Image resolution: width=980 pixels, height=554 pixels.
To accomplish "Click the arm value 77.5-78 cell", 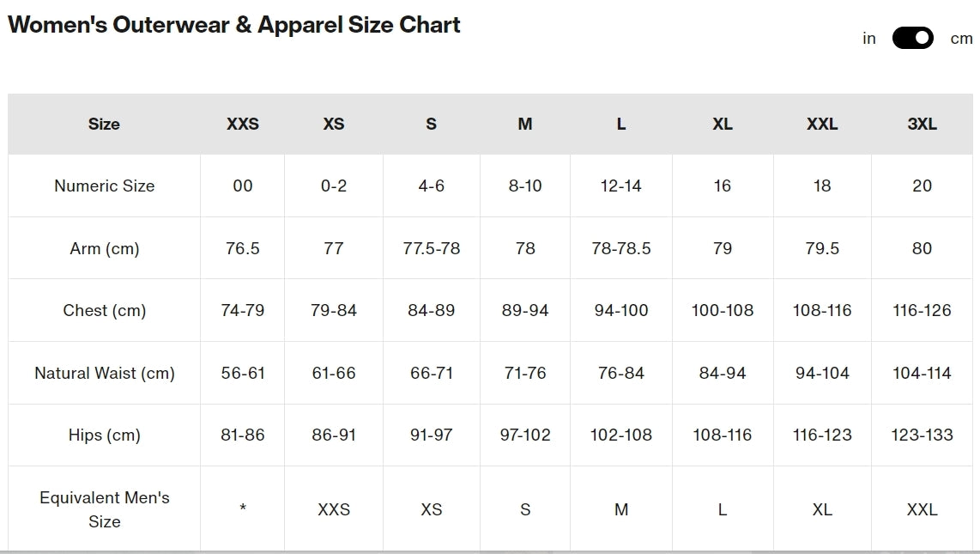I will pyautogui.click(x=432, y=248).
